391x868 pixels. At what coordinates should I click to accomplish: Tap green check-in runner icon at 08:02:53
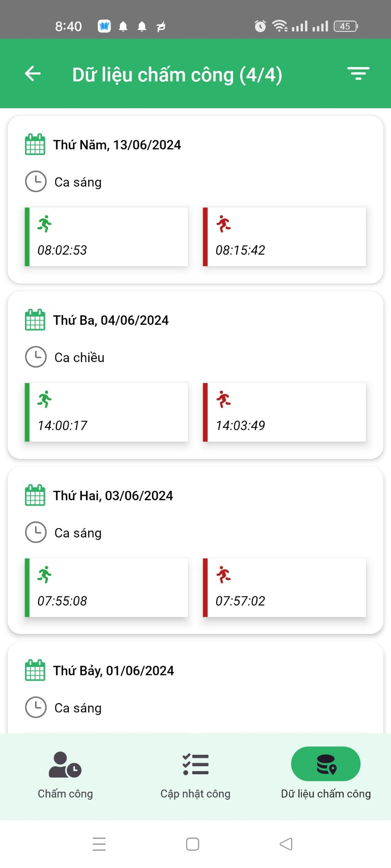point(45,224)
